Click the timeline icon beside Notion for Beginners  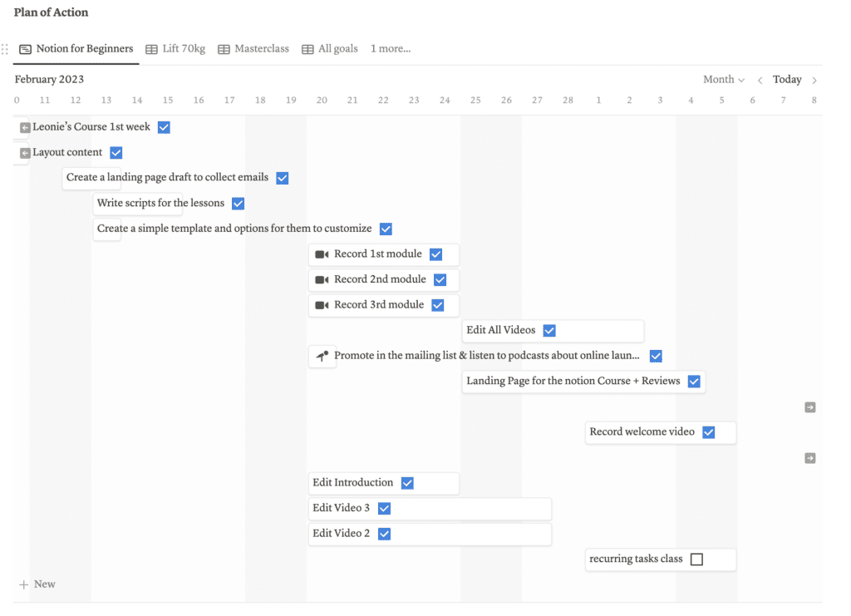pos(25,49)
